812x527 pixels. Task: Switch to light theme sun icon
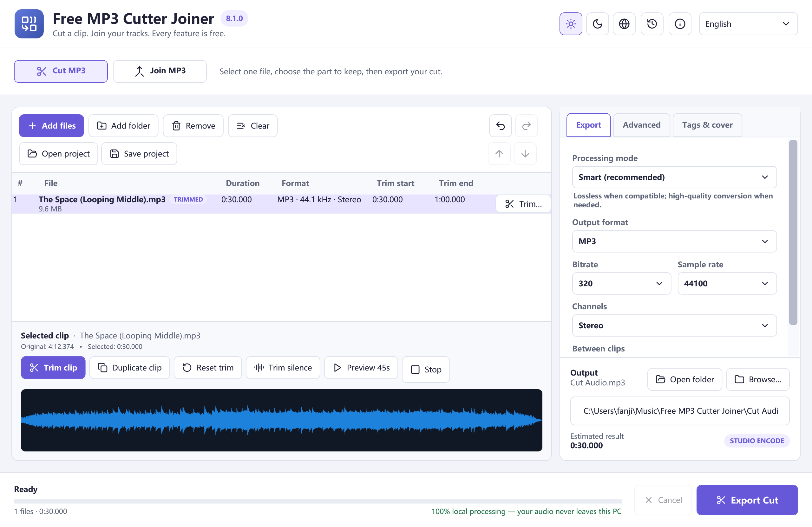click(570, 24)
